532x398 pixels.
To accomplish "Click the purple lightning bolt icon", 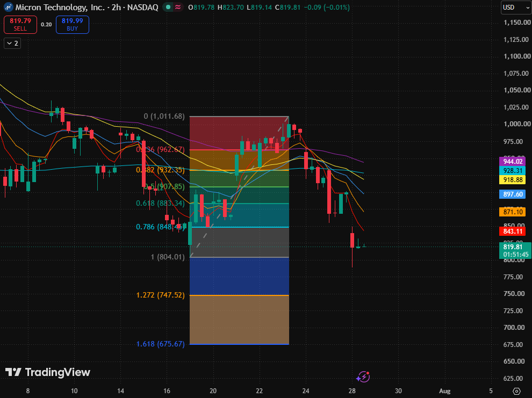I will 363,377.
